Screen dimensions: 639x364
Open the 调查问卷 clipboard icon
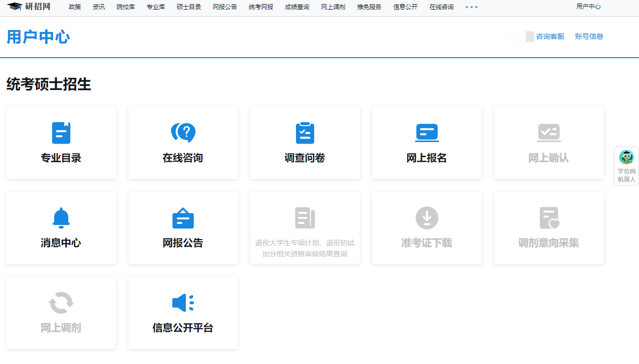click(305, 133)
